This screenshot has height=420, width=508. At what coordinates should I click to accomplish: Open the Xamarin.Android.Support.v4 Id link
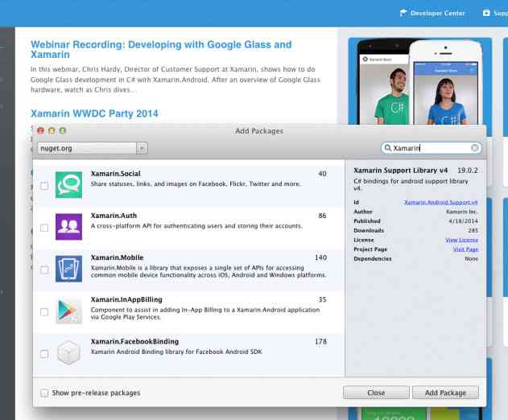pos(441,202)
